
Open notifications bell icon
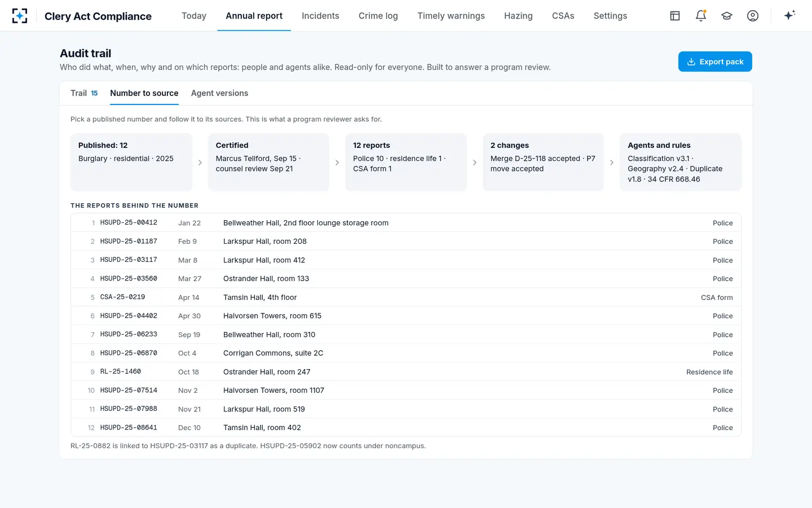701,16
